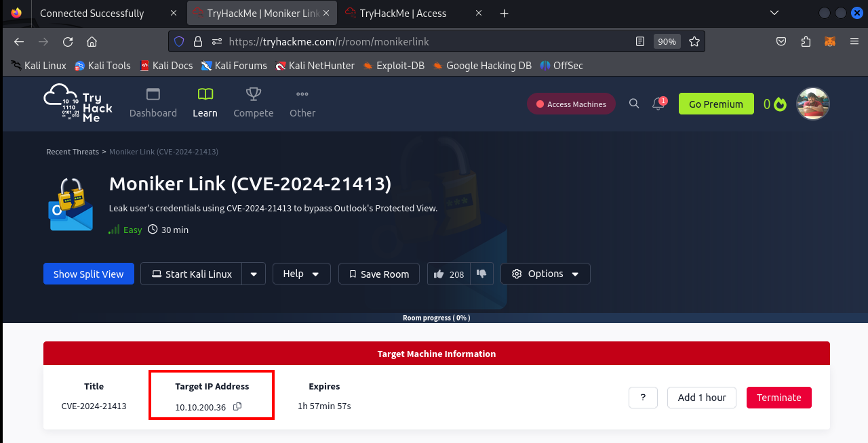Open the Kali Linux bookmark

(39, 66)
